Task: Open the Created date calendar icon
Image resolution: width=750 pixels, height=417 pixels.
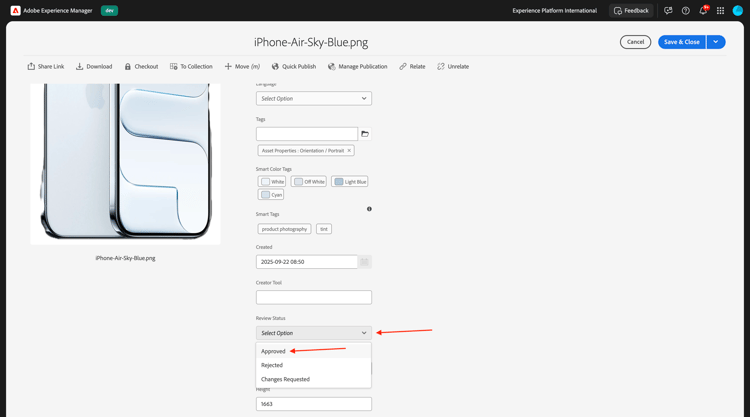Action: click(364, 262)
